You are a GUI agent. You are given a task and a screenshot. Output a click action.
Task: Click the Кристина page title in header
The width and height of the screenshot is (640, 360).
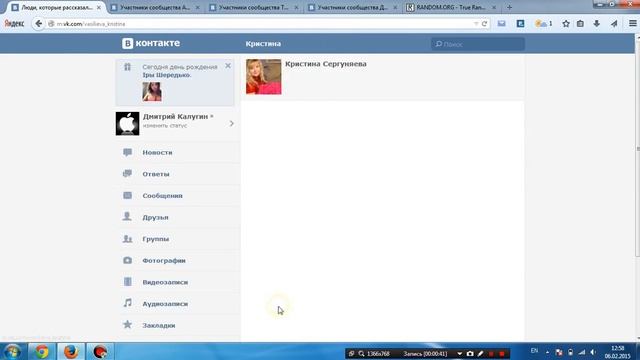pos(263,44)
